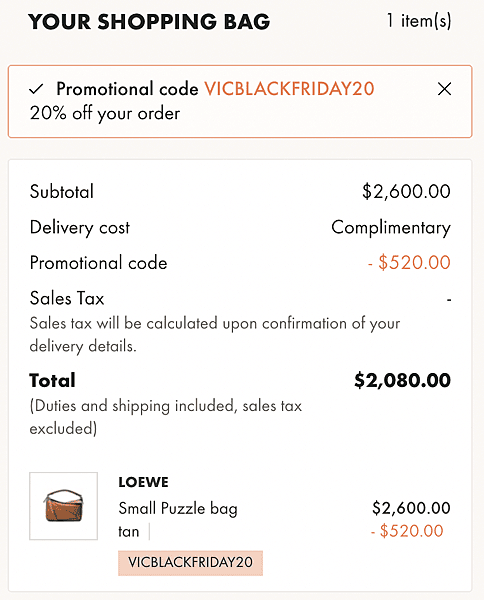Viewport: 484px width, 600px height.
Task: Click the sales tax calculation note
Action: click(x=215, y=334)
